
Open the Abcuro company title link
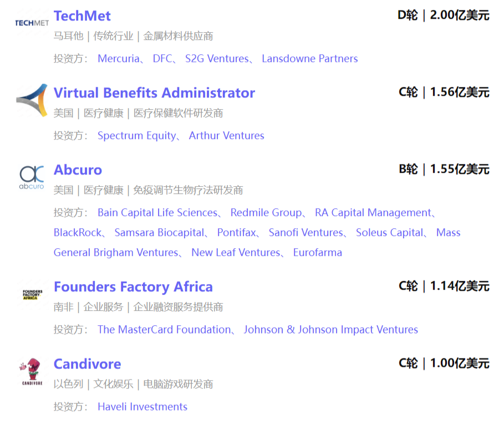tap(78, 170)
